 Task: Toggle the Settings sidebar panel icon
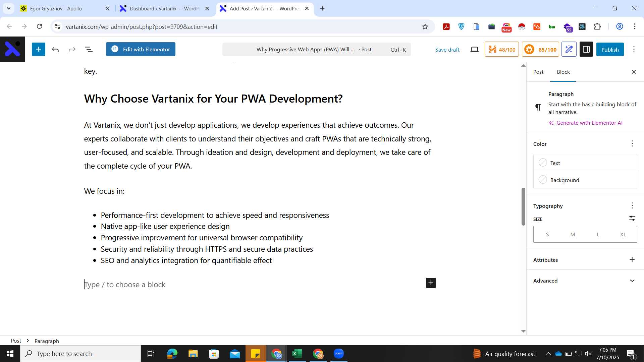586,50
